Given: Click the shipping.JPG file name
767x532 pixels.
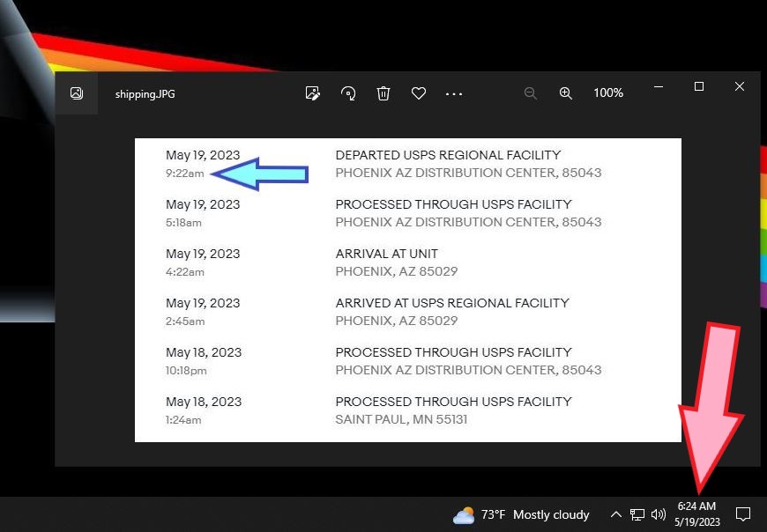Looking at the screenshot, I should (145, 93).
